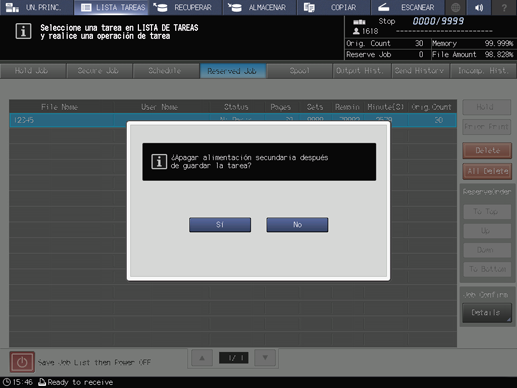Select the Hold Job tab
The width and height of the screenshot is (517, 388).
(x=32, y=71)
